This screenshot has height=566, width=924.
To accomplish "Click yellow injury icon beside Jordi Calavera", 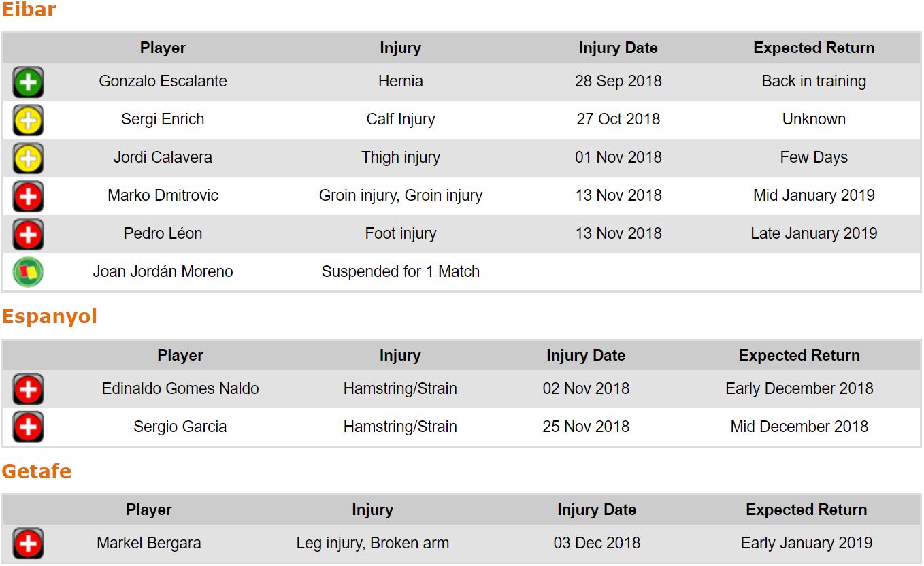I will pyautogui.click(x=28, y=159).
